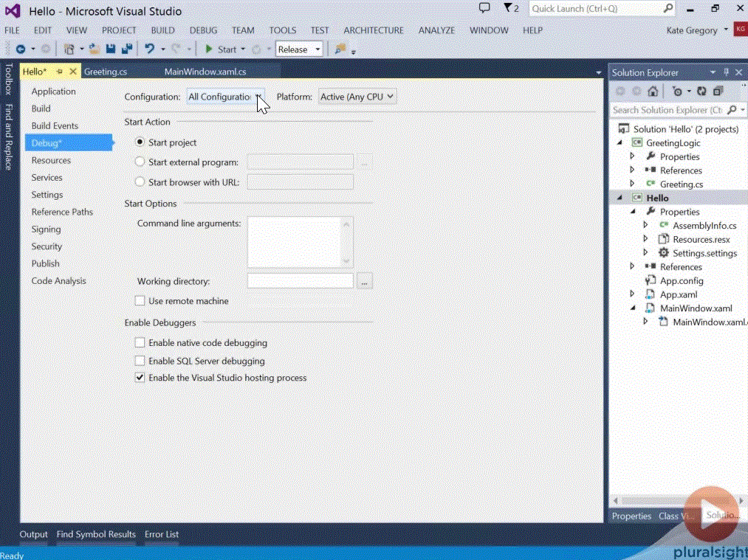Refresh Solution Explorer with the refresh icon

coord(701,91)
